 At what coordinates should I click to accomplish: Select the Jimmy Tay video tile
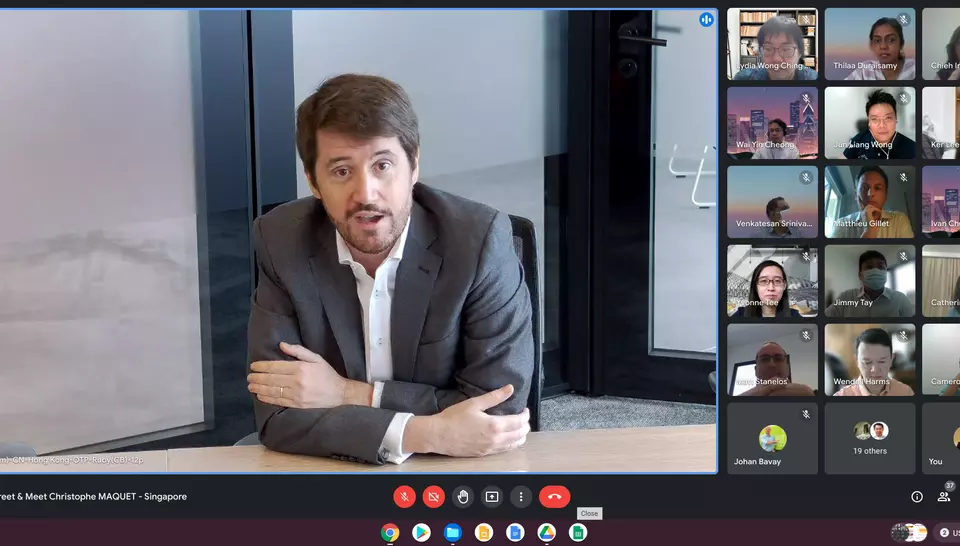click(869, 281)
